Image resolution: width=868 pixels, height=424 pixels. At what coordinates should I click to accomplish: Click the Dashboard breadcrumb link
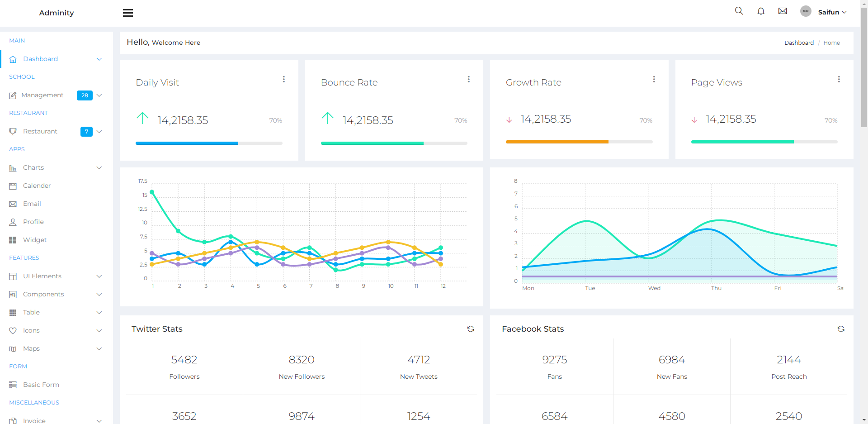(x=799, y=43)
